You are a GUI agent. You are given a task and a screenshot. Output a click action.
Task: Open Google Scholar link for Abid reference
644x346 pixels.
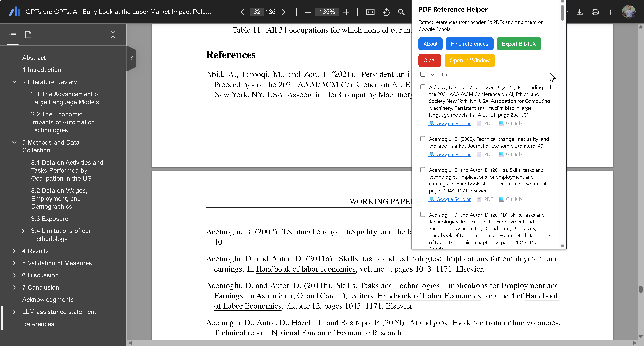coord(450,123)
